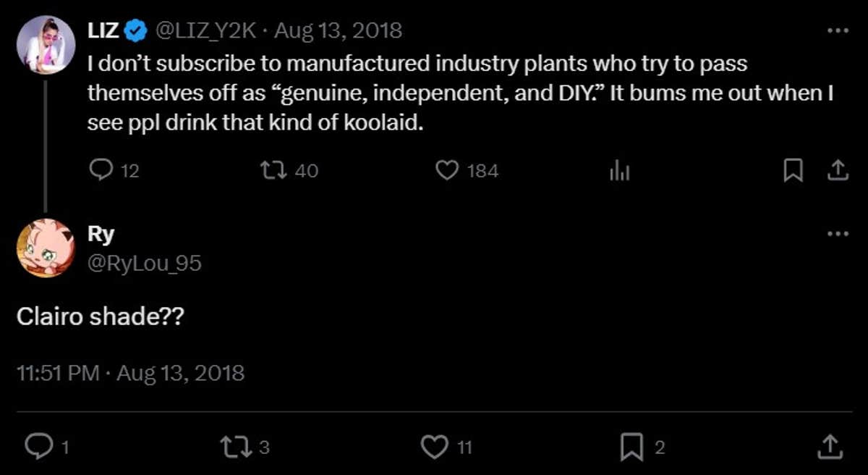The height and width of the screenshot is (475, 868).
Task: Reply to Ry's tweet
Action: tap(36, 447)
